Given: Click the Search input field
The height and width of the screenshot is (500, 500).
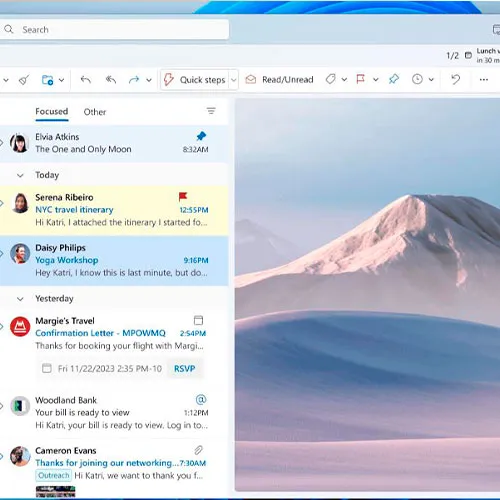Looking at the screenshot, I should tap(114, 30).
